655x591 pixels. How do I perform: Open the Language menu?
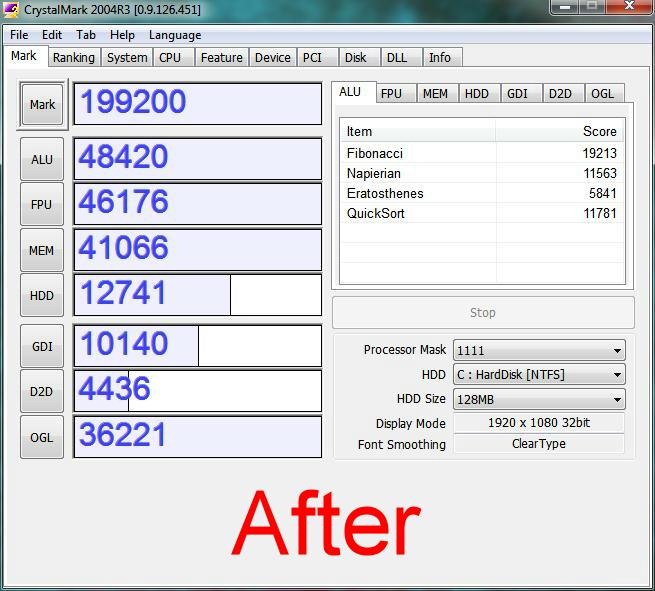[x=175, y=35]
